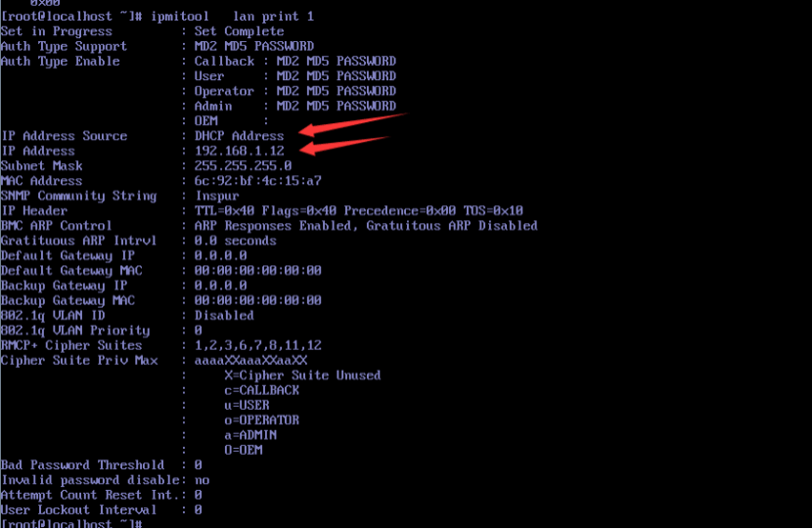The height and width of the screenshot is (530, 812).
Task: Click the RMCP+ cipher suites list
Action: coord(258,345)
